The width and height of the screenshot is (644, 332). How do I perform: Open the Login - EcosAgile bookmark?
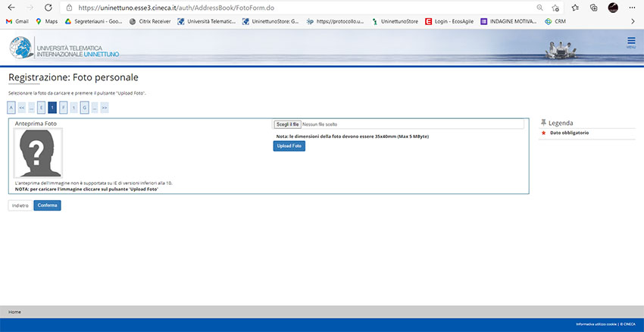pos(449,21)
